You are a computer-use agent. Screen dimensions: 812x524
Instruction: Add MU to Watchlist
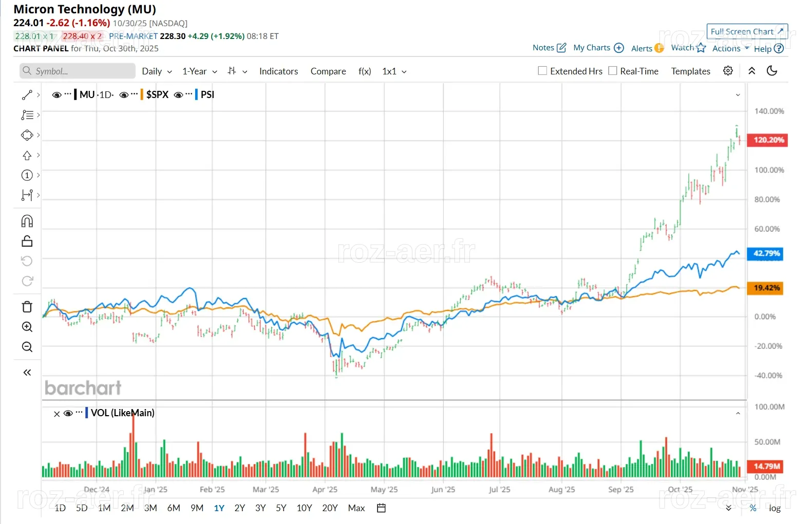click(688, 48)
